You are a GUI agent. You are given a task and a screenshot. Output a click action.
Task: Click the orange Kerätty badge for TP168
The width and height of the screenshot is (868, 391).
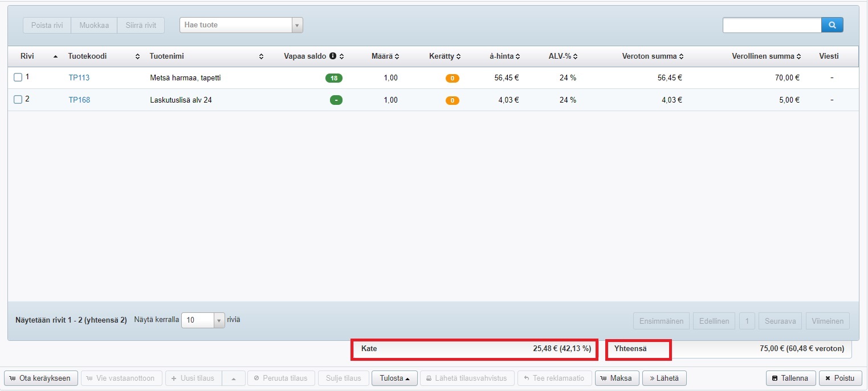(452, 100)
